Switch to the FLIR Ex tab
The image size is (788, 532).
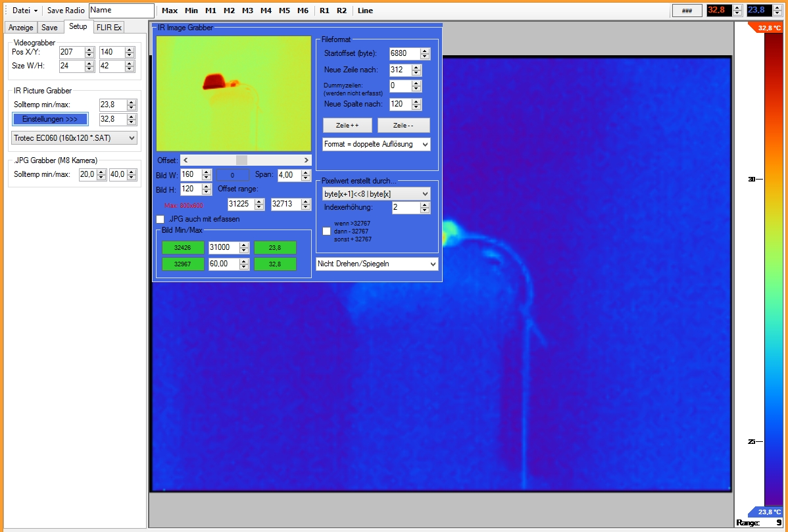click(x=109, y=27)
